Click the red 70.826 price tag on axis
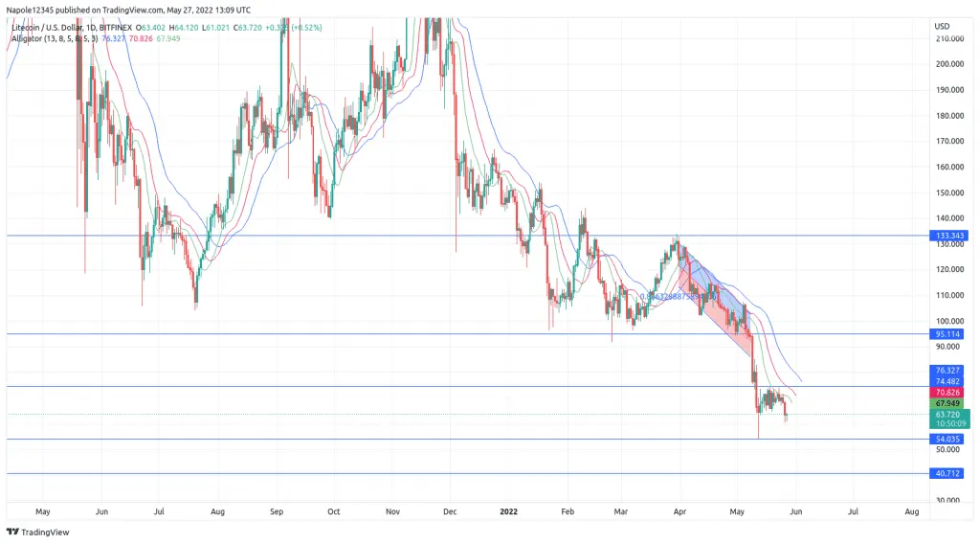The height and width of the screenshot is (543, 980). (947, 393)
